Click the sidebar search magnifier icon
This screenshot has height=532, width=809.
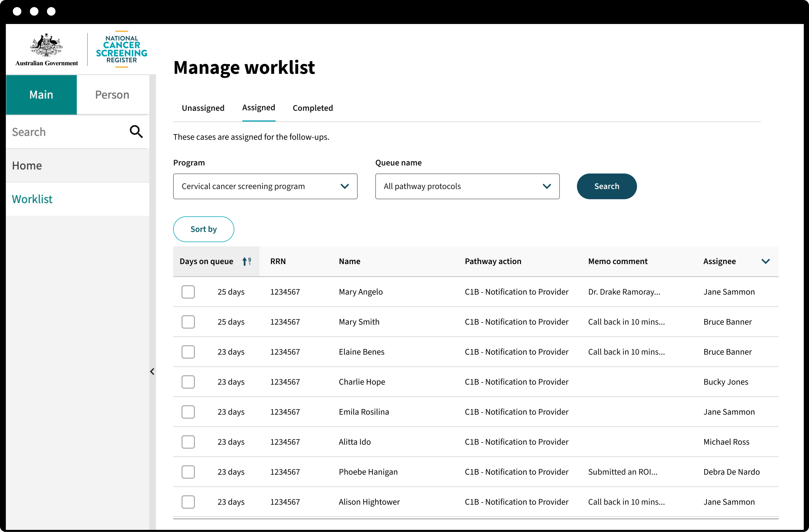[136, 131]
